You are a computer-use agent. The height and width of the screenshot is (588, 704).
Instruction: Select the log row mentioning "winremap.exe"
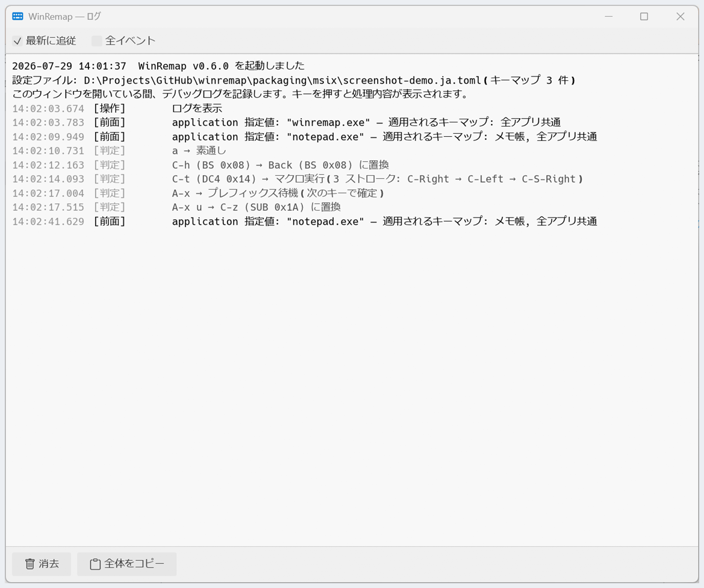pyautogui.click(x=287, y=123)
